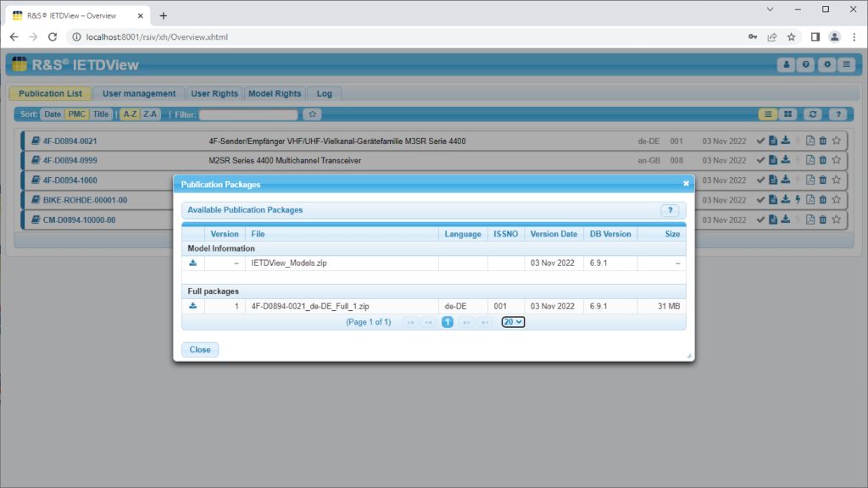The image size is (868, 488).
Task: Delete the CM-D0894-10000-00 publication via trash icon
Action: pyautogui.click(x=823, y=219)
